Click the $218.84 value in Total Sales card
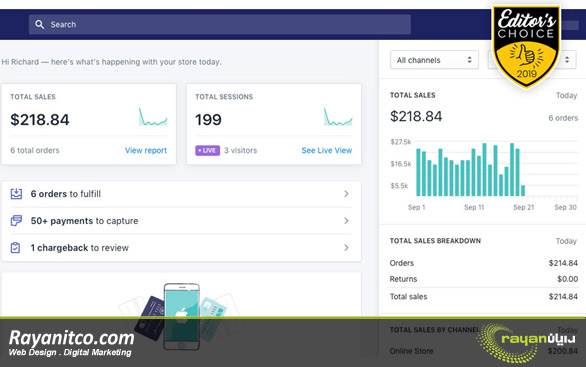 (x=40, y=120)
